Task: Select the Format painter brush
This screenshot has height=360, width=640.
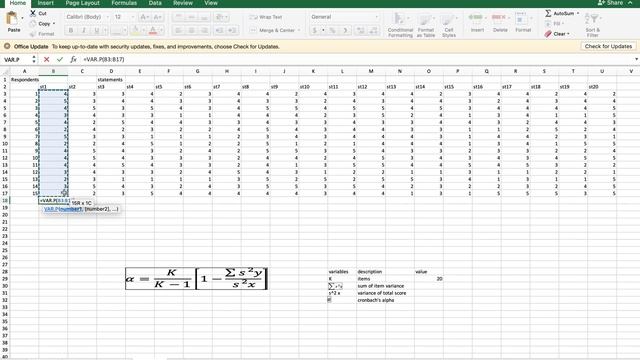Action: [x=33, y=34]
